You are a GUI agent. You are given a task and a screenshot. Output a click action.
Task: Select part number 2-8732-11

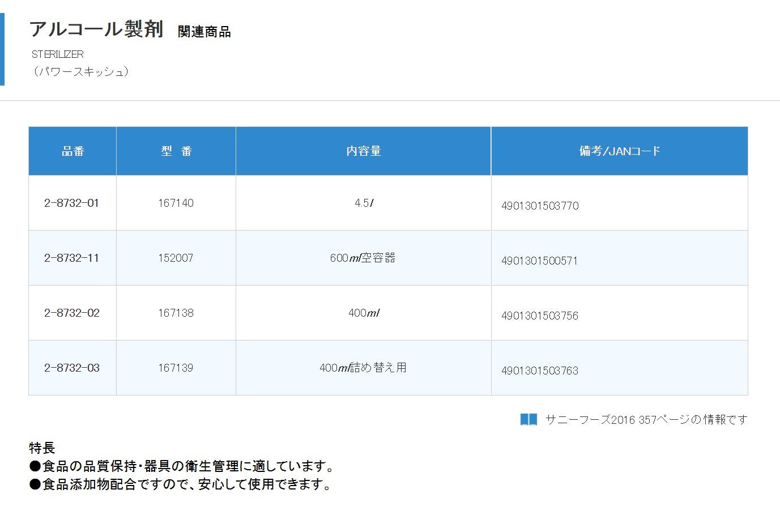click(72, 258)
